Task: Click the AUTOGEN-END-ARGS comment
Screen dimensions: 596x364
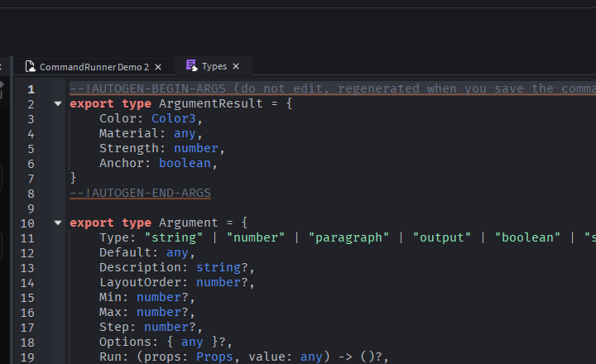Action: tap(140, 193)
